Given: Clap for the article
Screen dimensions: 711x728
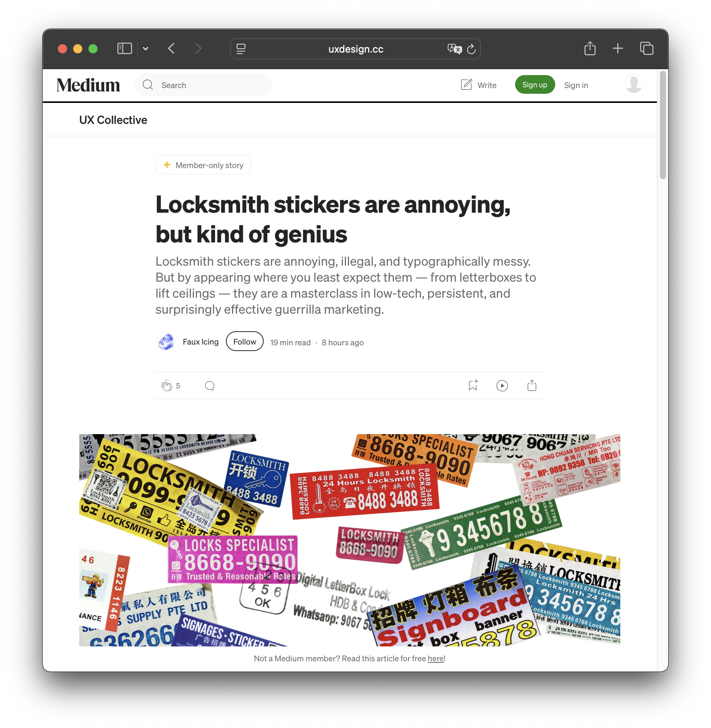Looking at the screenshot, I should (x=167, y=386).
